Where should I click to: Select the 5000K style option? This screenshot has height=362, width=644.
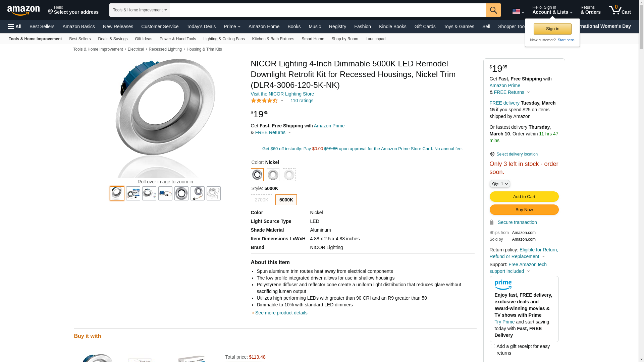[286, 200]
